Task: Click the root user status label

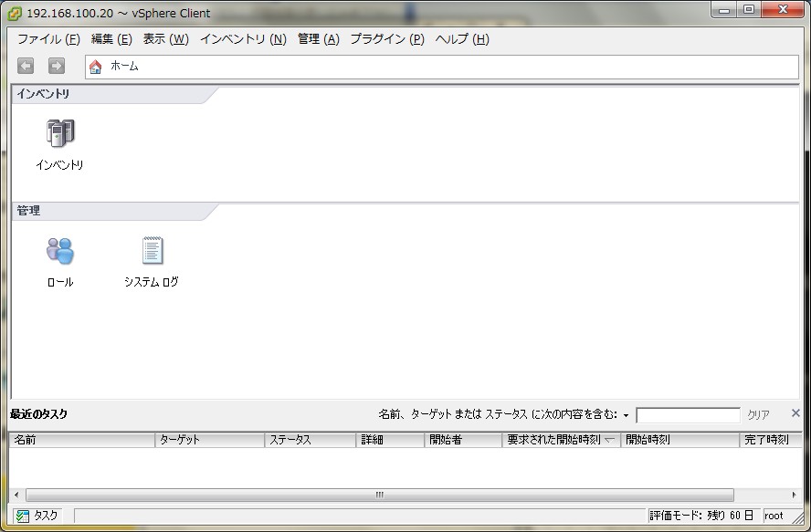Action: (x=774, y=516)
